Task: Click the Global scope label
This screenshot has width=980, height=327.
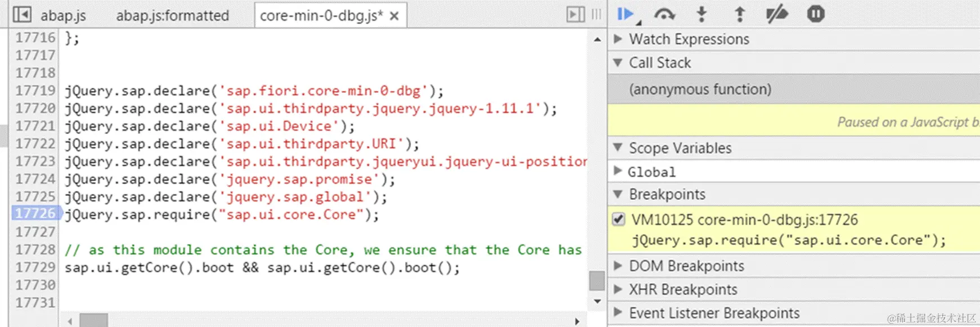Action: click(651, 172)
